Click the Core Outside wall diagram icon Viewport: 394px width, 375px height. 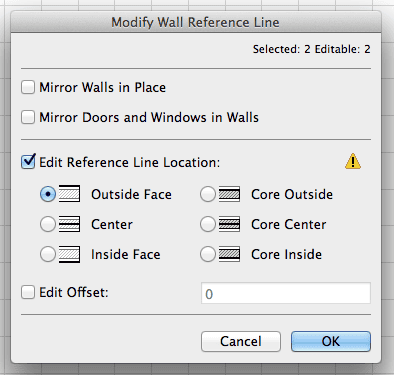[x=229, y=194]
